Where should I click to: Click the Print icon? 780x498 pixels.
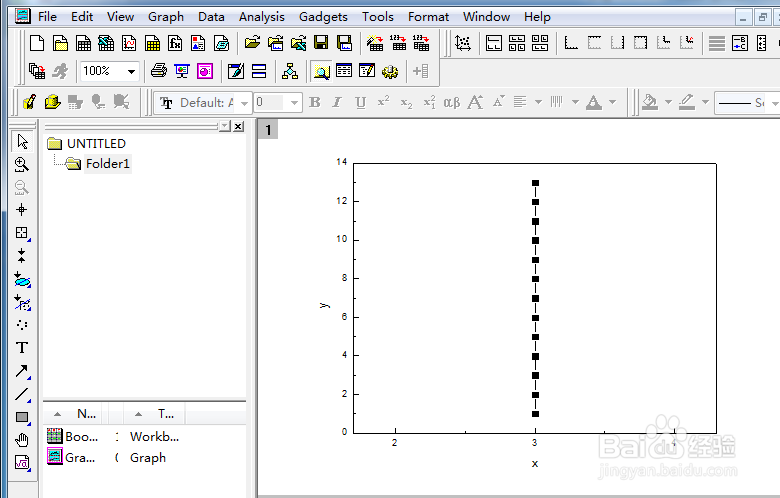click(159, 71)
